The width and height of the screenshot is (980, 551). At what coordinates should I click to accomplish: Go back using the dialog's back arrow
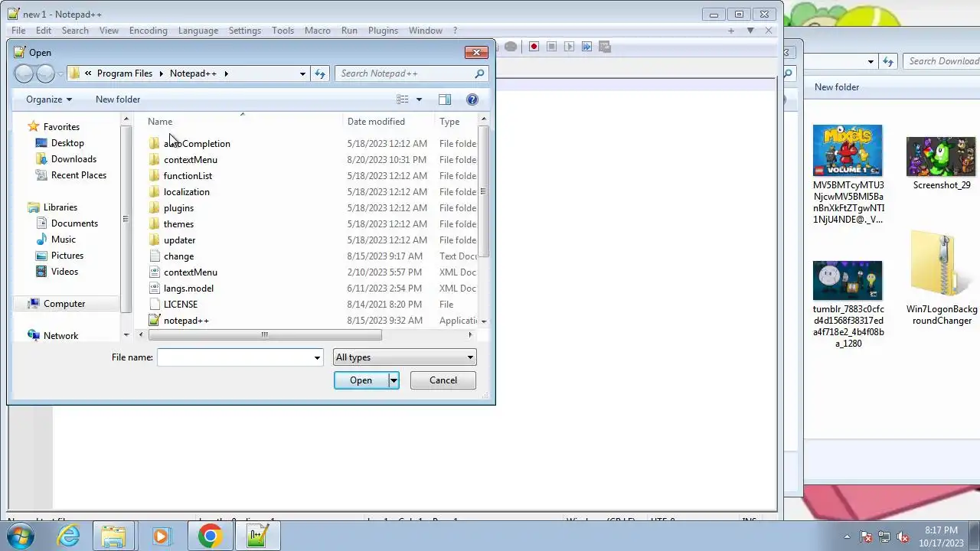24,73
